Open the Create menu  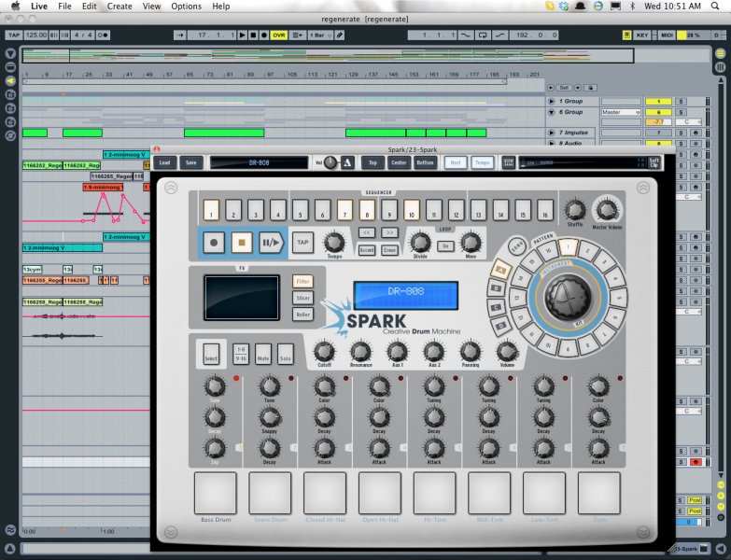[119, 6]
